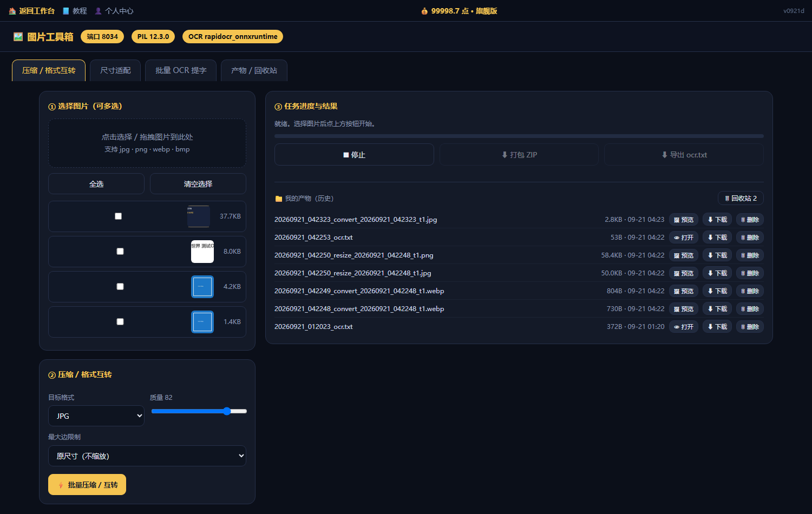
Task: Preview the 042248_convert webp file
Action: (683, 309)
